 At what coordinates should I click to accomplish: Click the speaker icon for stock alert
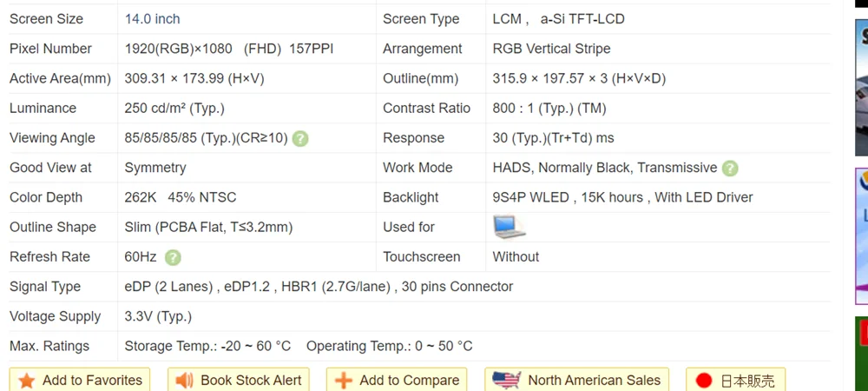coord(185,381)
